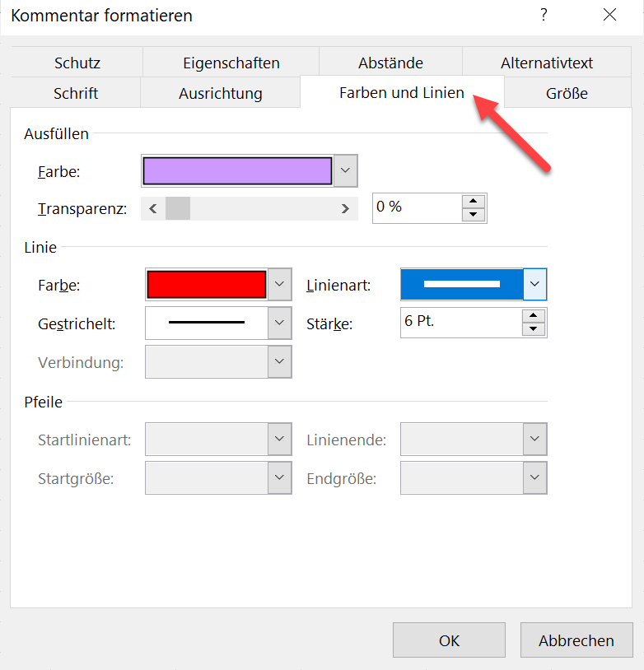The image size is (644, 670).
Task: Click the Transparenz slider left arrow
Action: pyautogui.click(x=153, y=208)
